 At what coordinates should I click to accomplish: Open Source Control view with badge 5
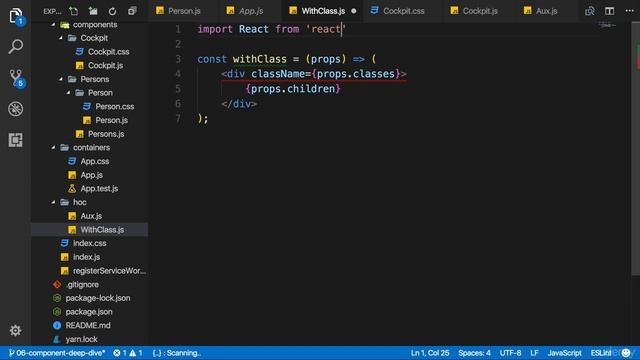pyautogui.click(x=16, y=78)
